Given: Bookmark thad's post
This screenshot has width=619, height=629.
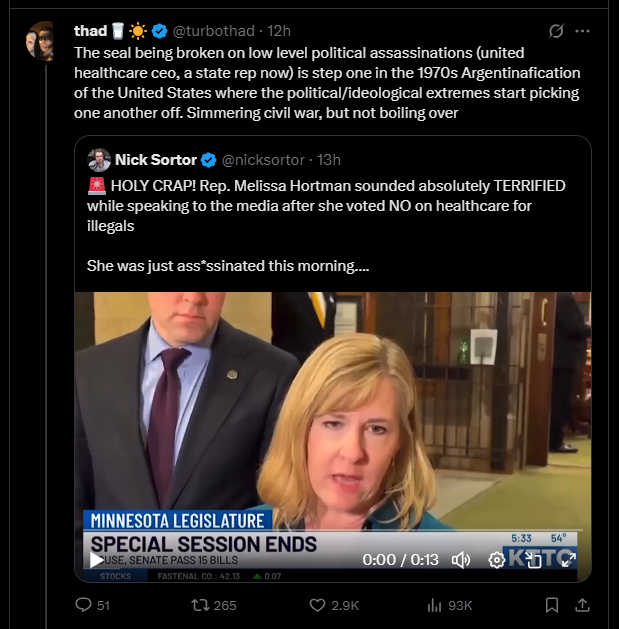Looking at the screenshot, I should click(x=551, y=605).
